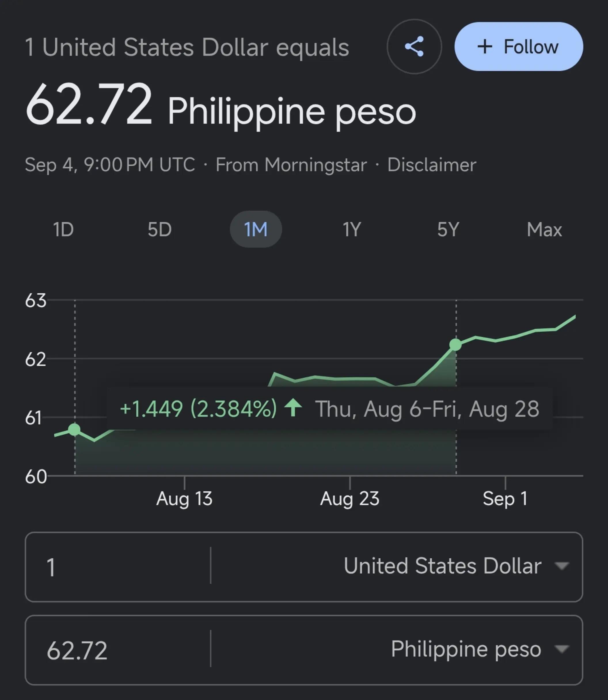608x700 pixels.
Task: Open the United States Dollar currency selector
Action: coord(396,566)
